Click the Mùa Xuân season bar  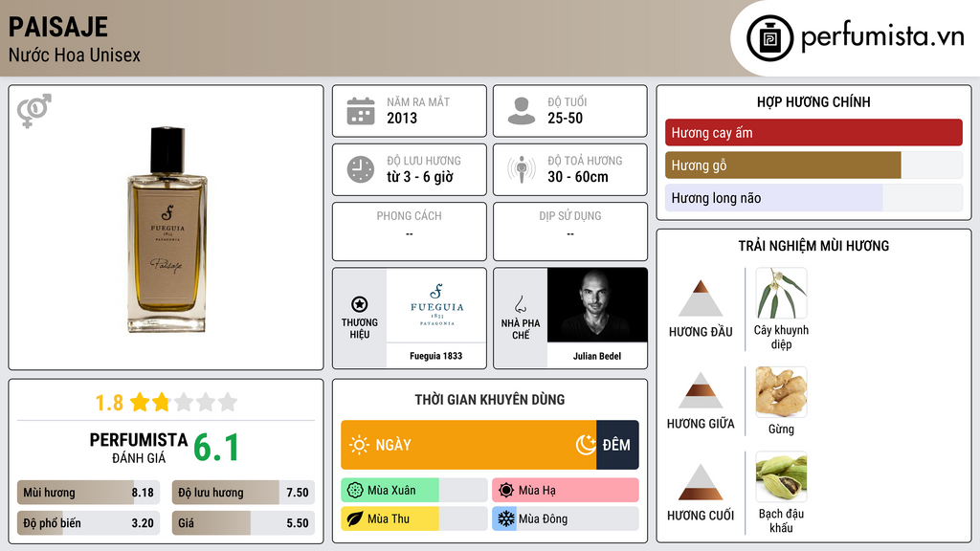(414, 491)
